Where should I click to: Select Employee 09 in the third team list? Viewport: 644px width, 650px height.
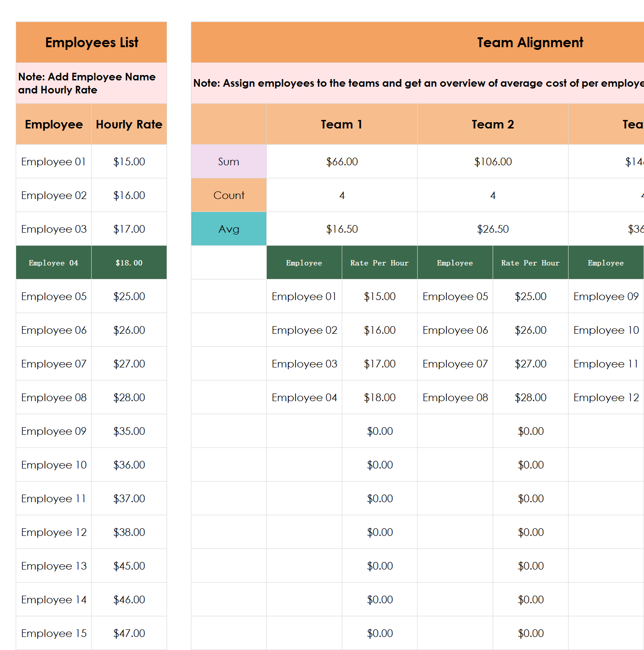click(606, 296)
